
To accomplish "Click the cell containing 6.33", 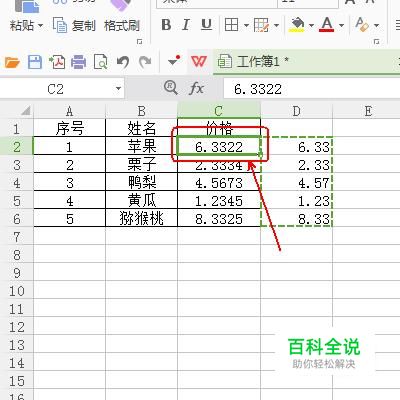I will [296, 146].
